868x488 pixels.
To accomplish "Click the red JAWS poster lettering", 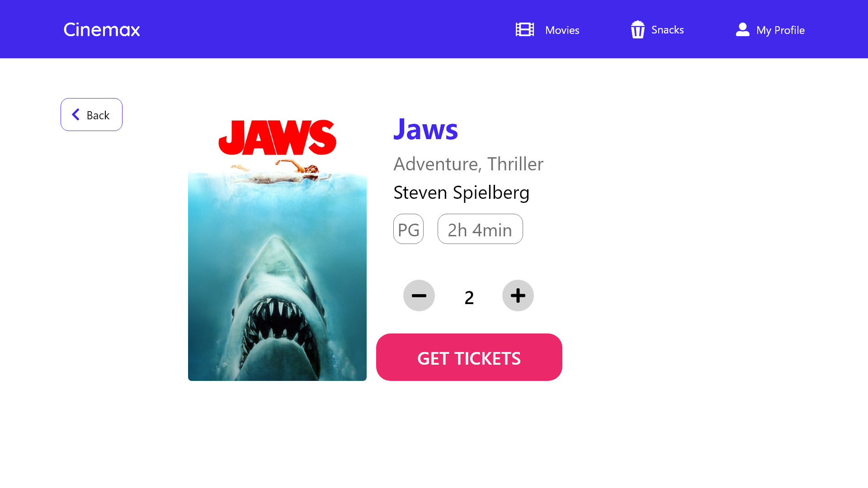I will [x=277, y=137].
